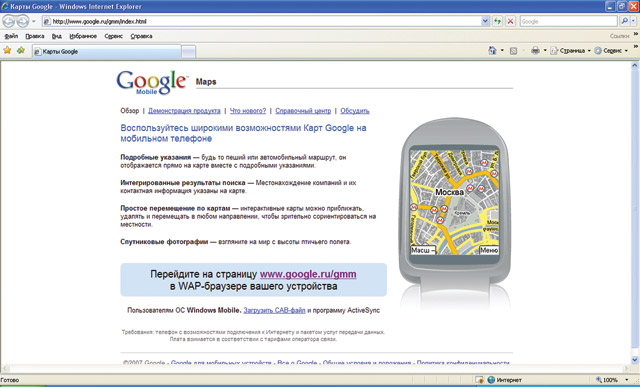Open the Home button dropdown arrow
Screen dimensions: 640x387
point(502,51)
